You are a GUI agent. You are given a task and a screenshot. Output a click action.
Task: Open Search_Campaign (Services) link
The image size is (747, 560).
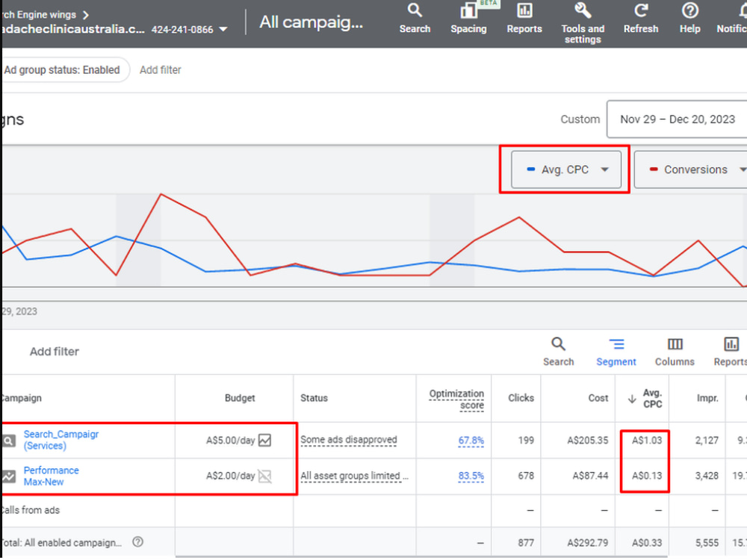(x=61, y=440)
